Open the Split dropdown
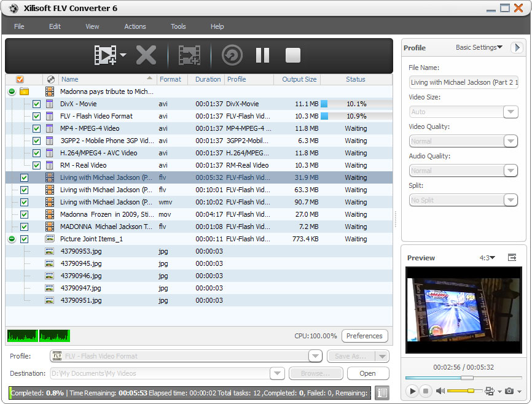532x404 pixels. point(510,200)
